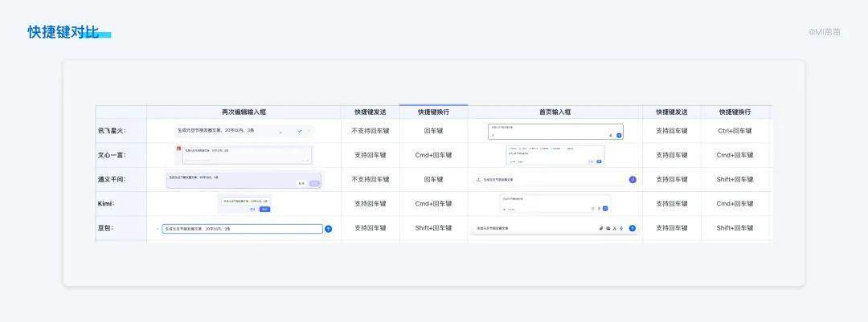Click the Kimi row label
868x322 pixels.
106,204
